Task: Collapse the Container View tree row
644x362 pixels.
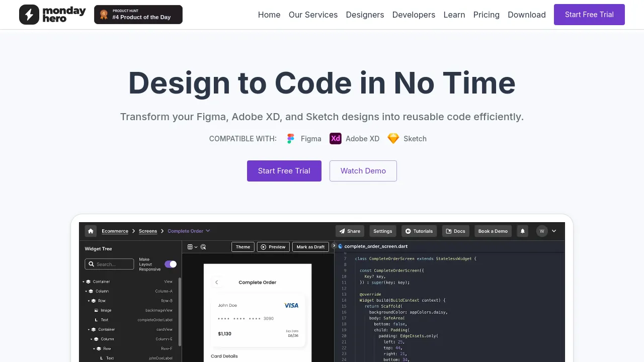Action: (x=84, y=282)
